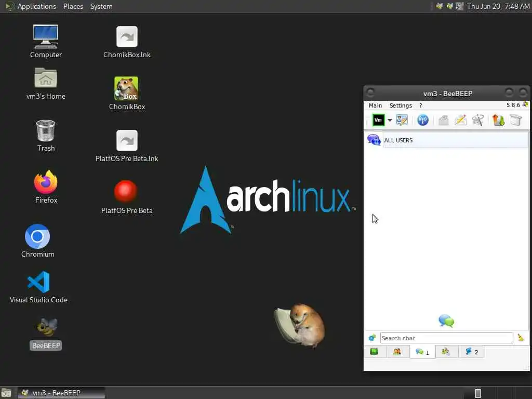Select the Computer desktop icon
Screen dimensions: 532x399
[46, 42]
